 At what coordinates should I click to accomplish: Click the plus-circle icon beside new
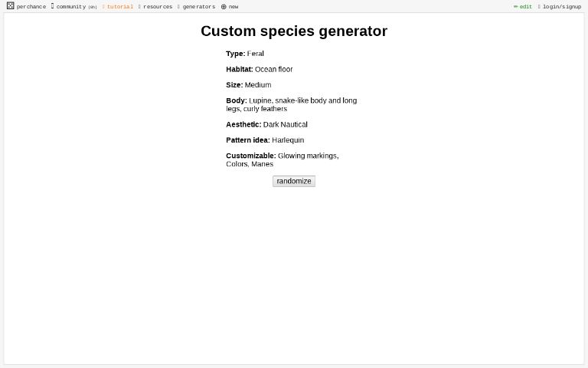pos(224,7)
